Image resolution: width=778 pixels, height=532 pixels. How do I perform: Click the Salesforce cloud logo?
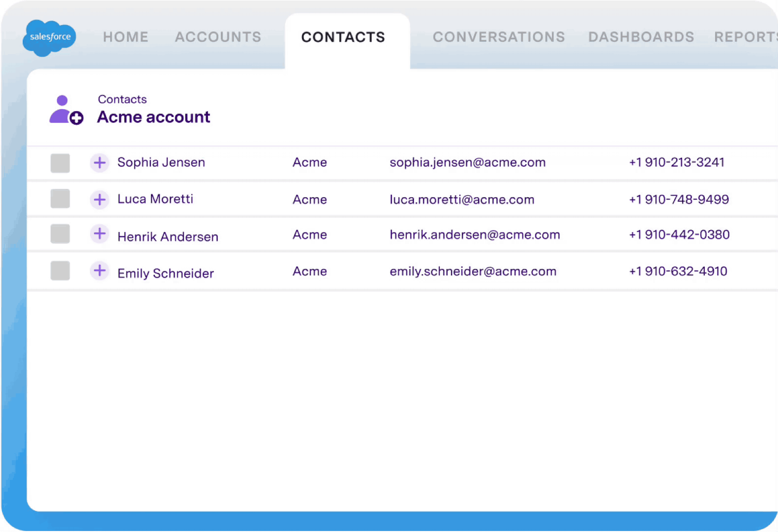coord(49,38)
